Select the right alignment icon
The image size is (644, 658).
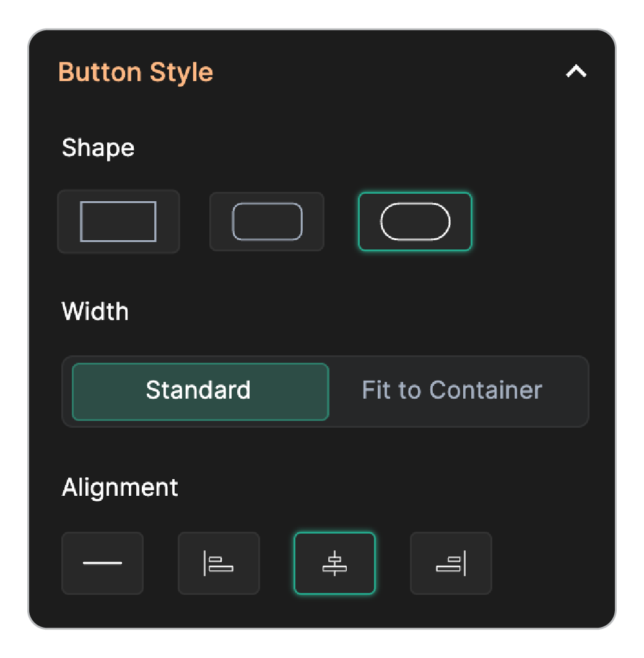coord(451,563)
